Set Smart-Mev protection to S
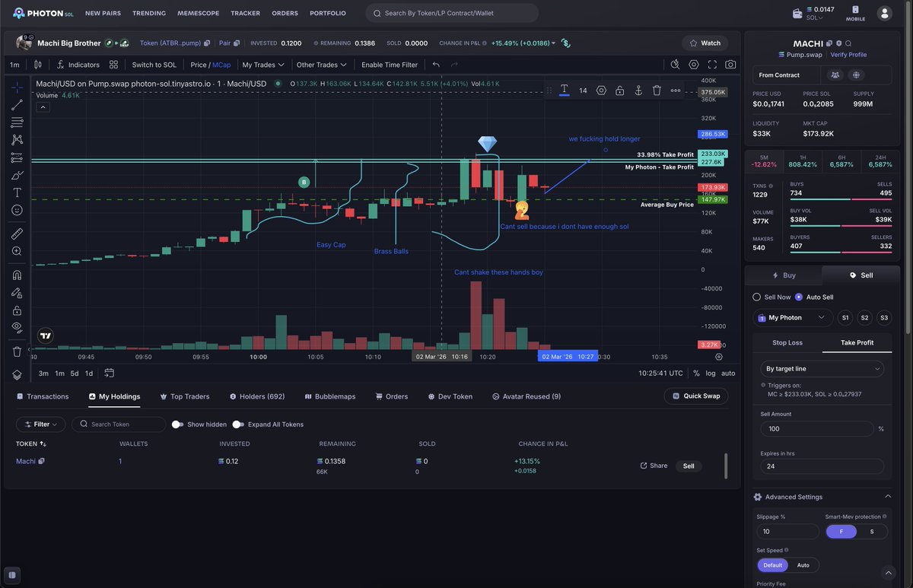The height and width of the screenshot is (588, 913). (872, 532)
